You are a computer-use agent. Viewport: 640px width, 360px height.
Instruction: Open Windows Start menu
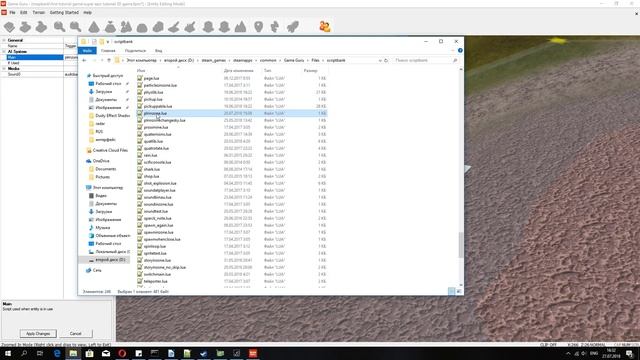8,353
